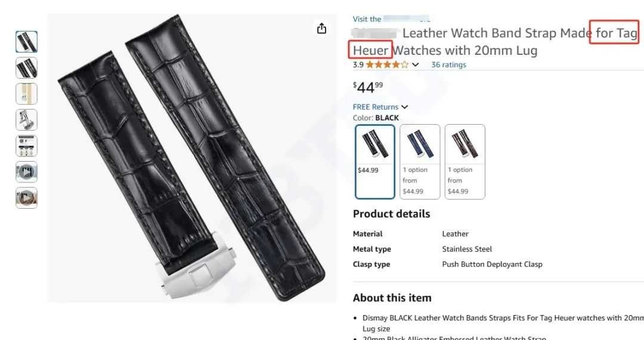View the silver clasp thumbnail
This screenshot has width=644, height=340.
27,120
